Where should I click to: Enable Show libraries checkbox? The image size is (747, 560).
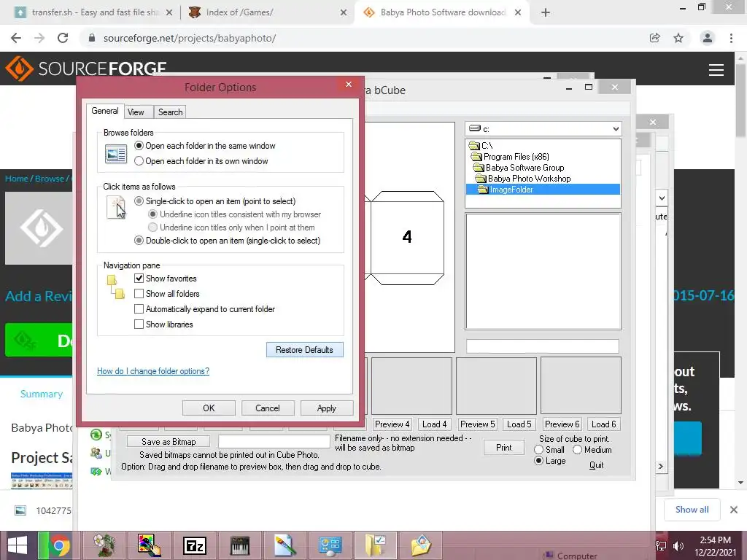(139, 324)
